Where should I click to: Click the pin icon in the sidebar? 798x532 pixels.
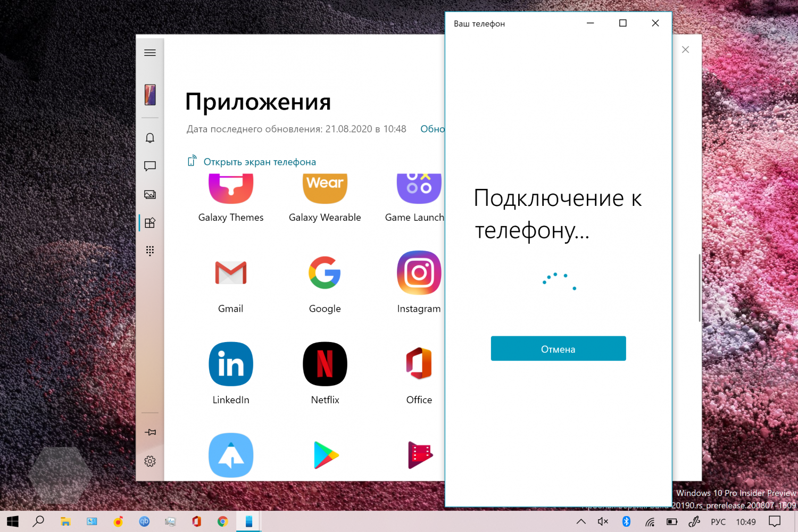(x=150, y=432)
